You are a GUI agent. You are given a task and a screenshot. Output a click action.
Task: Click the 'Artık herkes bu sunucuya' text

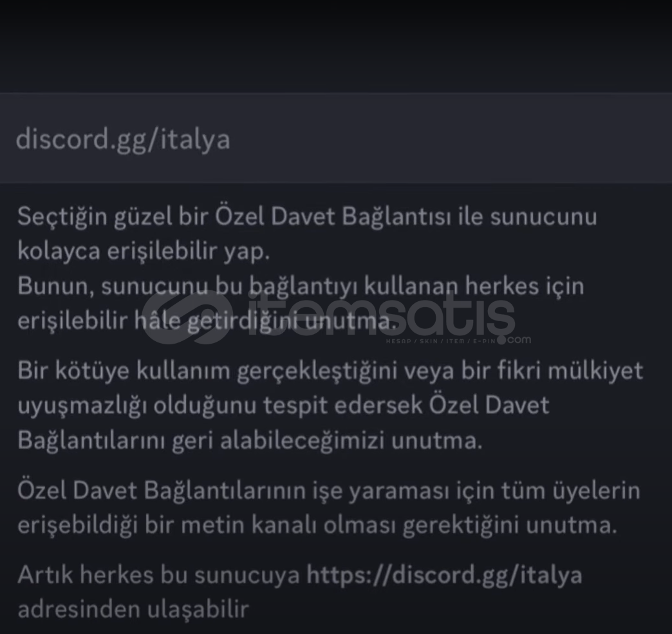click(x=158, y=575)
